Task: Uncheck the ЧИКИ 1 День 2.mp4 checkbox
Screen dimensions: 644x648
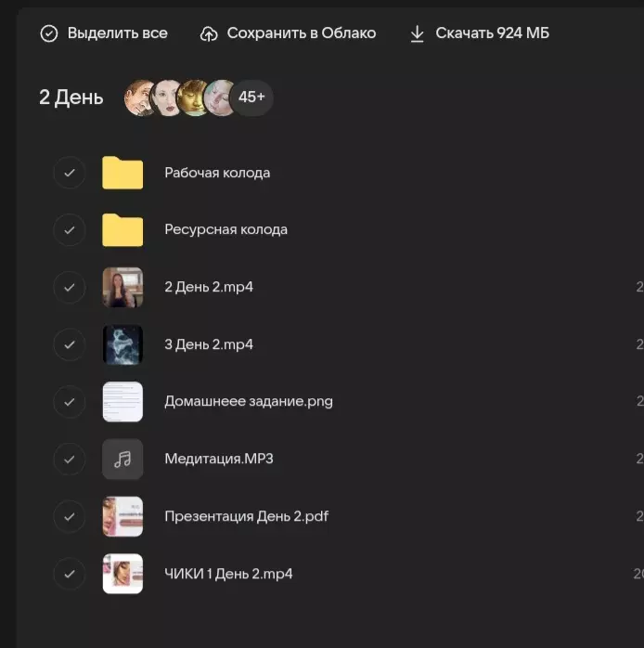Action: pos(70,574)
